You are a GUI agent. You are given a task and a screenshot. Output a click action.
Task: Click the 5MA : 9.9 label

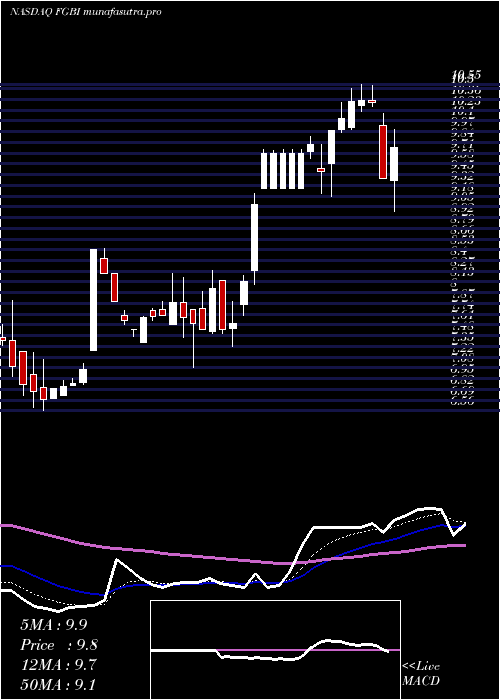tap(54, 624)
